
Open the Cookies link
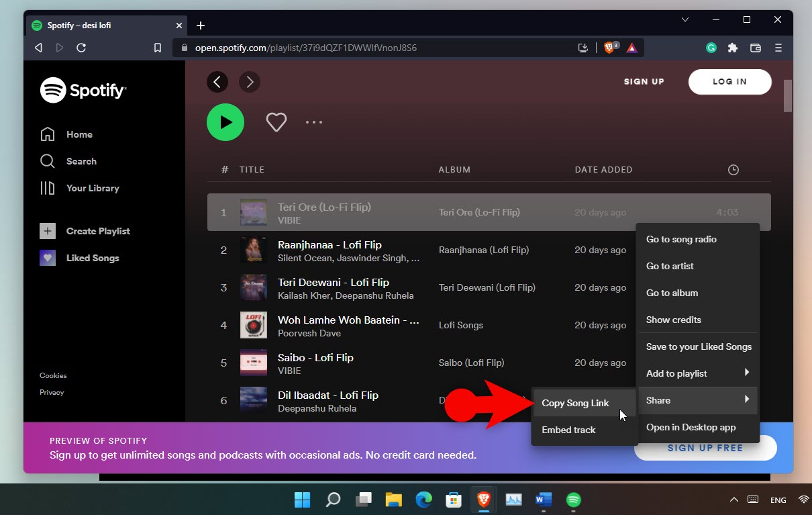tap(53, 375)
